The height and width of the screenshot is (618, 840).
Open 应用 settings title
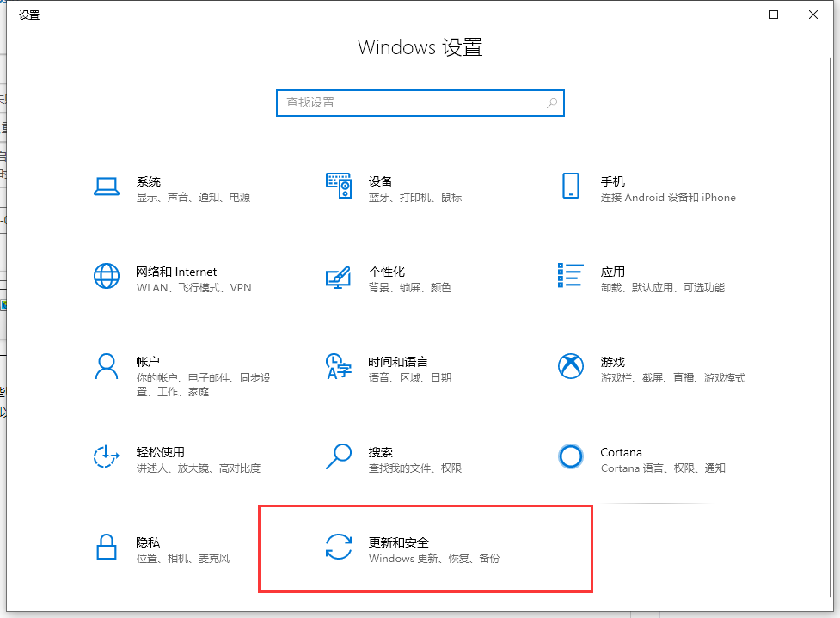(x=612, y=272)
